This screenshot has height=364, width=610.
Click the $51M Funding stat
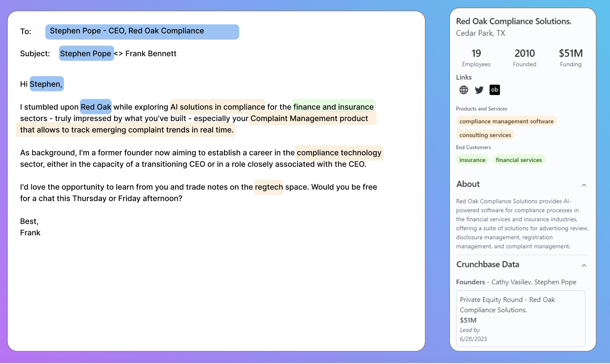click(571, 58)
